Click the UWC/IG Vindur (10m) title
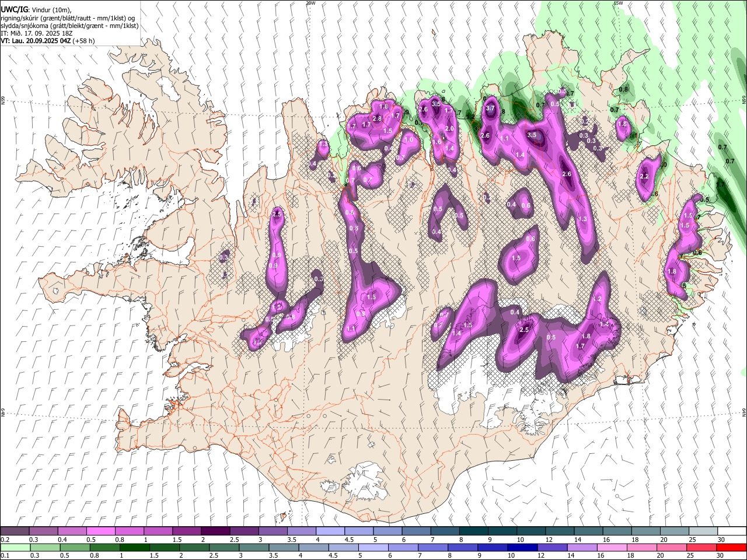This screenshot has width=747, height=560. click(36, 9)
